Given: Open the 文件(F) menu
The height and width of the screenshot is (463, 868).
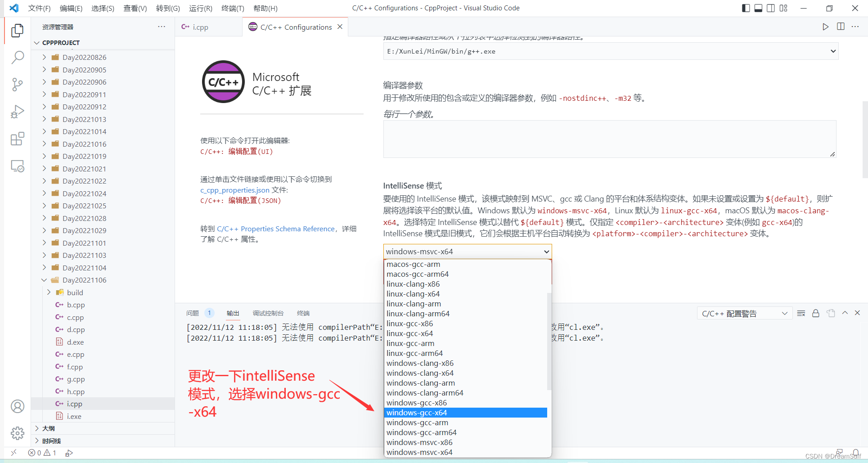Looking at the screenshot, I should coord(39,8).
